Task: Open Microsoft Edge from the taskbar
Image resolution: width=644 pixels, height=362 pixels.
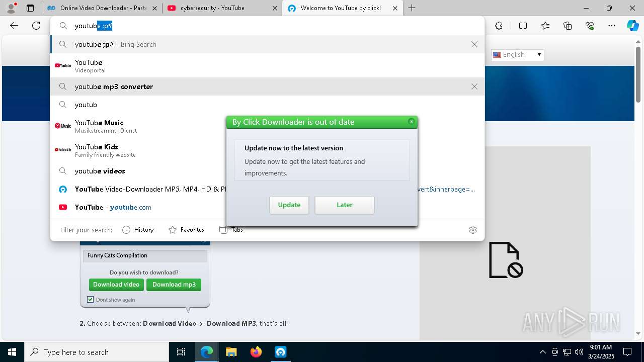Action: point(207,352)
